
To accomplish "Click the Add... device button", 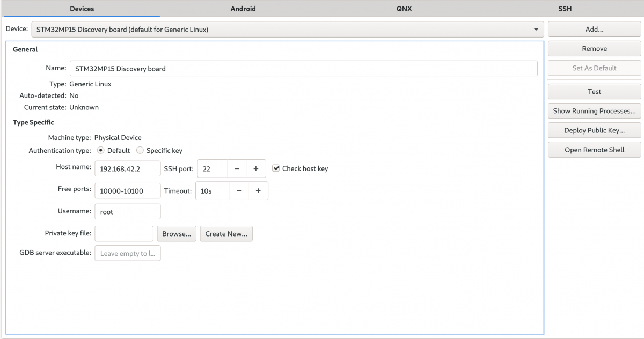I will 595,30.
